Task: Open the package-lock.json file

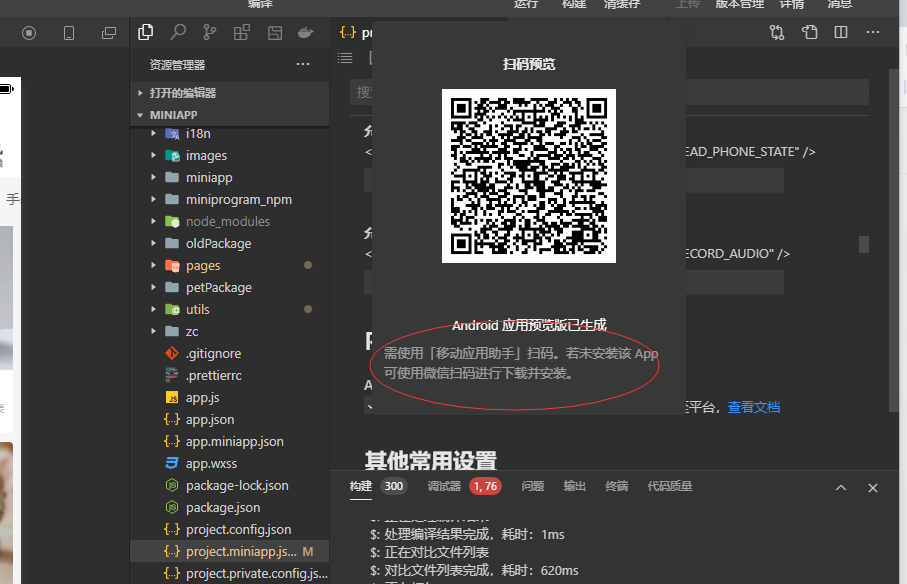Action: pyautogui.click(x=230, y=485)
